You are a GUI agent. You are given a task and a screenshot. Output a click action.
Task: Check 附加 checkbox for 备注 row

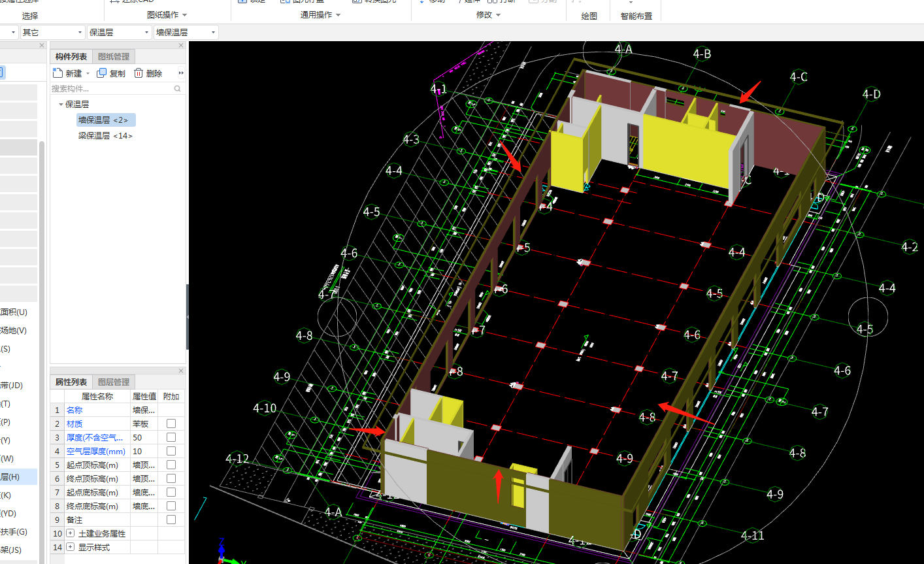[171, 520]
